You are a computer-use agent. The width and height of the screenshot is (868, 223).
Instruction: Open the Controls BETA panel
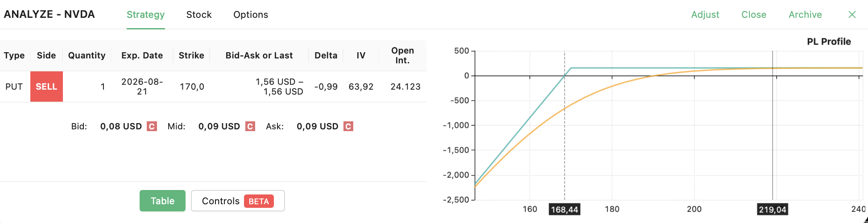coord(238,201)
